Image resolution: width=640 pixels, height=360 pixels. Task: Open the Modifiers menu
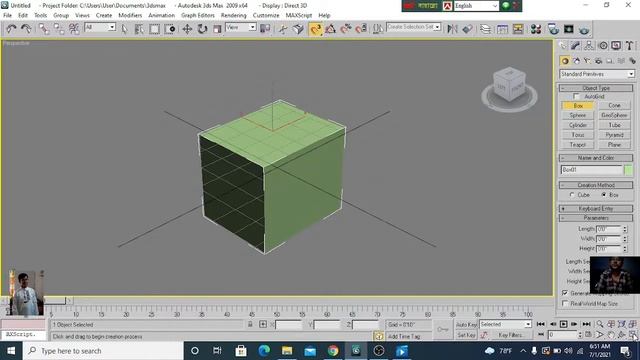point(130,15)
